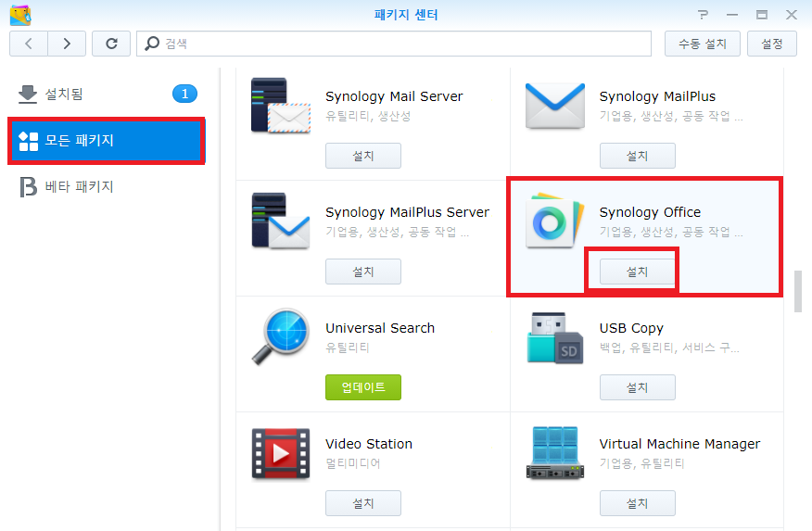The height and width of the screenshot is (531, 812).
Task: Select 모든 패키지 all packages
Action: 107,140
